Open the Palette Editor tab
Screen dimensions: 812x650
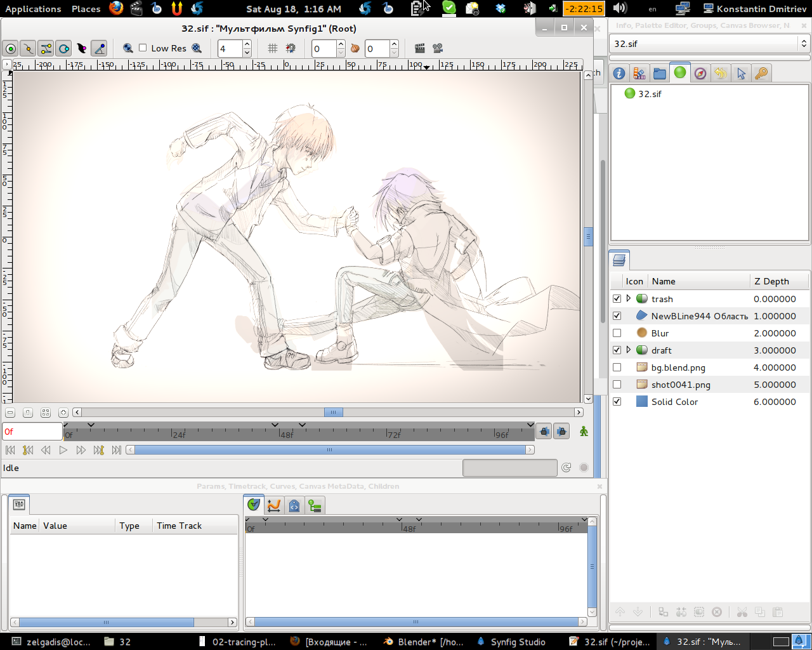tap(639, 74)
